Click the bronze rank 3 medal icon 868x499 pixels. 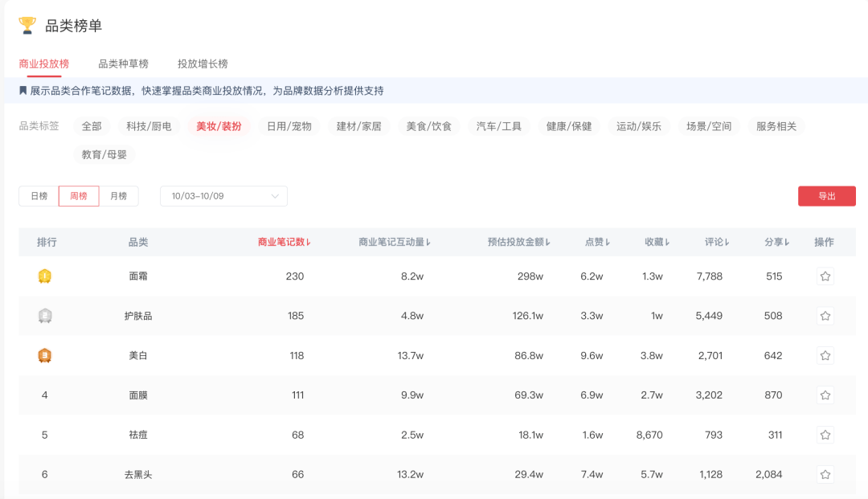click(x=45, y=355)
